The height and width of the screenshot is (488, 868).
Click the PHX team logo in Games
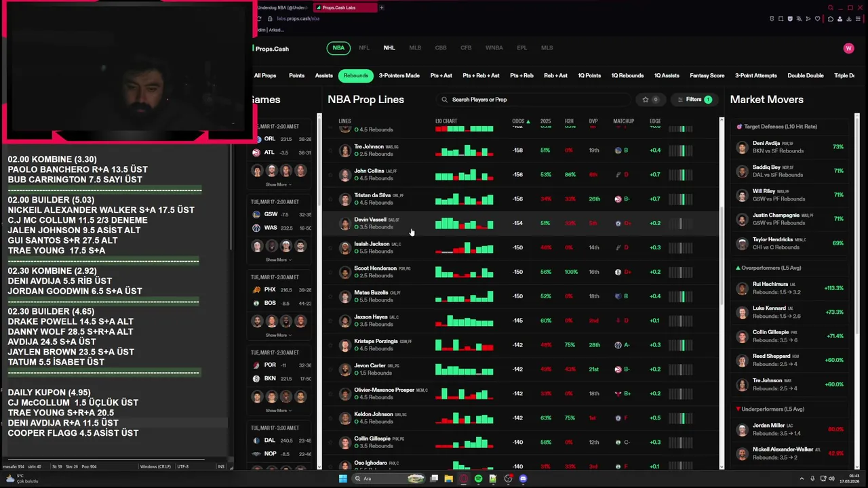(x=256, y=290)
